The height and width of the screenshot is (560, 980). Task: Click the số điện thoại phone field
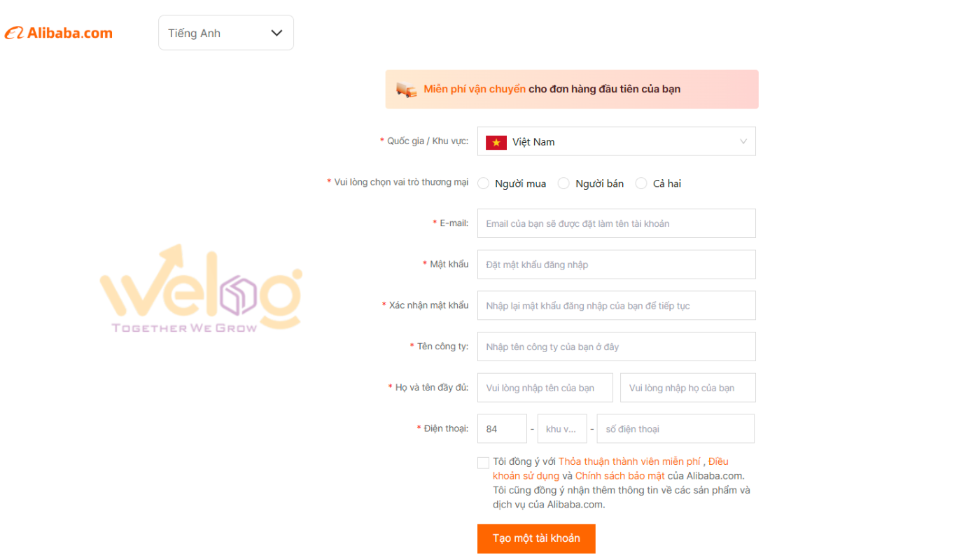(x=675, y=429)
